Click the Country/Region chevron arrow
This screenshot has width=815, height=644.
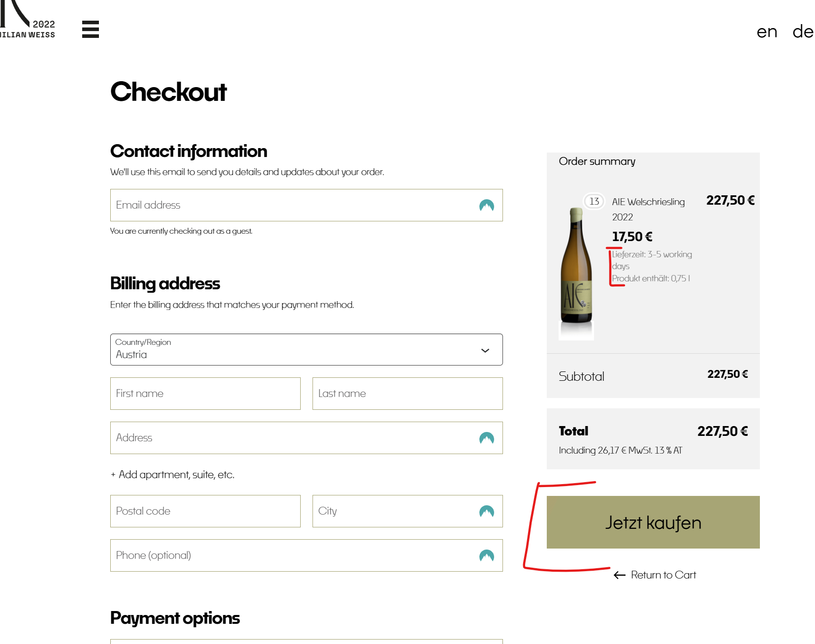pyautogui.click(x=485, y=350)
